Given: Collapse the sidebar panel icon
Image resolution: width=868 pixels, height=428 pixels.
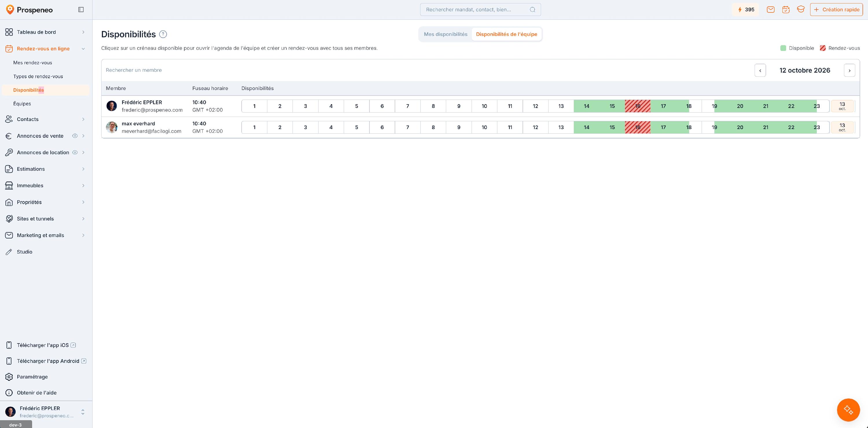Looking at the screenshot, I should click(x=81, y=10).
